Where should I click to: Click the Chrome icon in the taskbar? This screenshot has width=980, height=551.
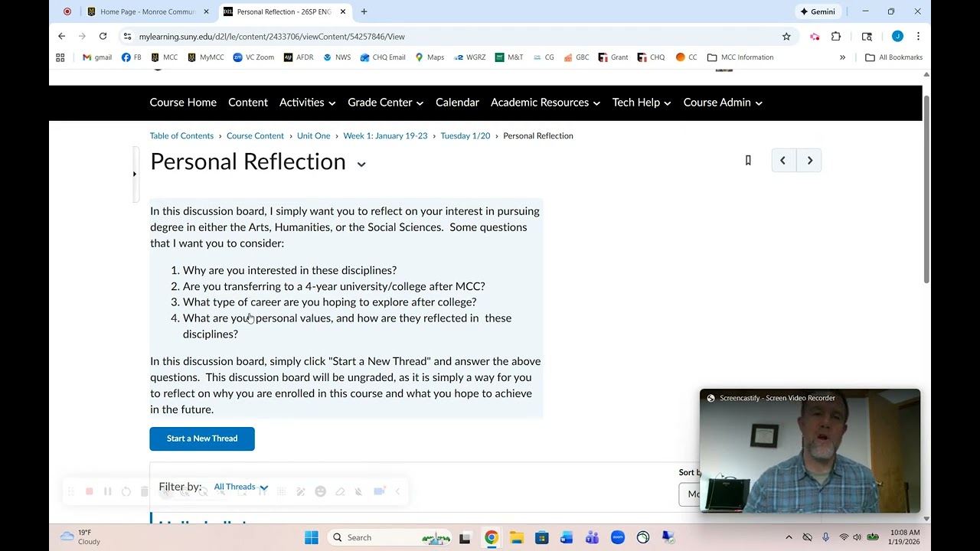[491, 537]
